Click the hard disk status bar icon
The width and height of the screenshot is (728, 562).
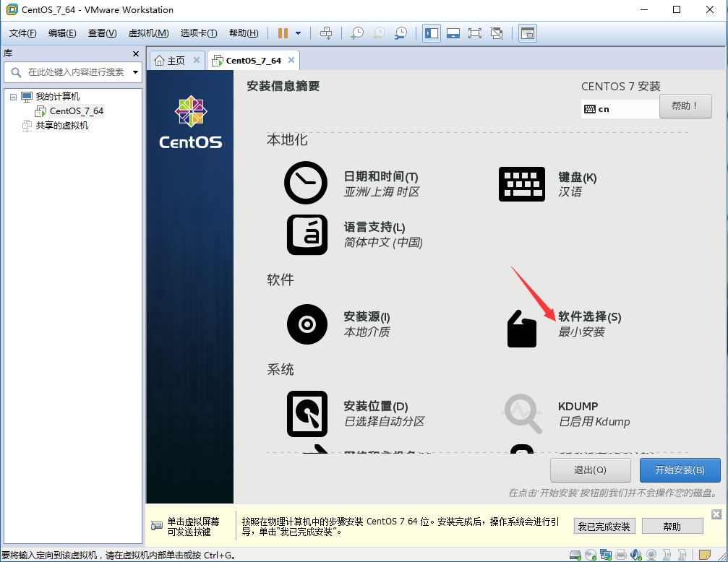(x=575, y=555)
